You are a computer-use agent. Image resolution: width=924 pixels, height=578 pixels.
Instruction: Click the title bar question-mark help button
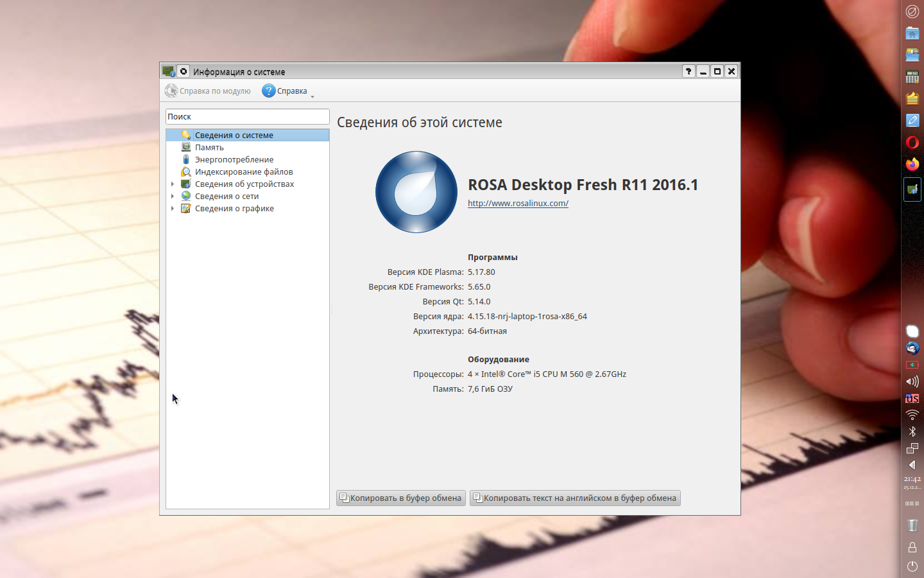[x=689, y=71]
